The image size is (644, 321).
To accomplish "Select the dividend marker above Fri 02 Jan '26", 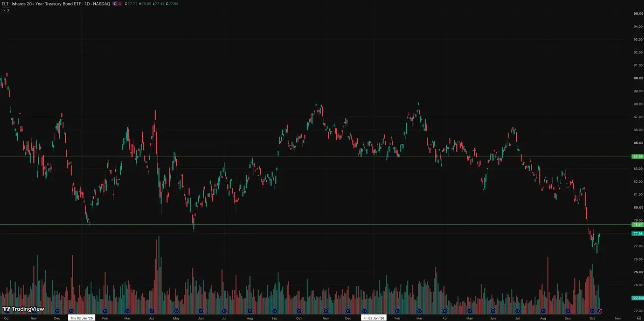I will point(364,311).
